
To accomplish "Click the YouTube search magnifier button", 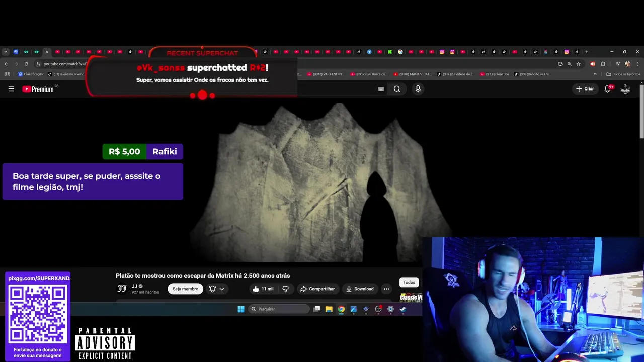I will click(x=397, y=89).
